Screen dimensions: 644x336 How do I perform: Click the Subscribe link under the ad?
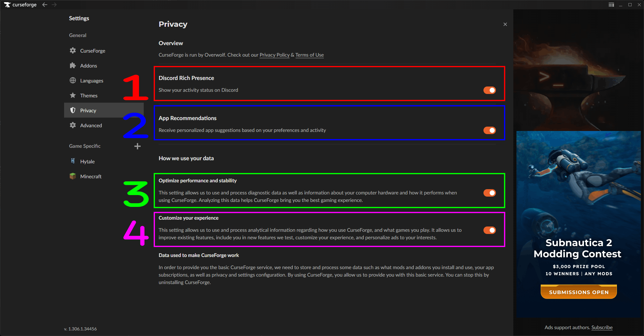pos(602,327)
